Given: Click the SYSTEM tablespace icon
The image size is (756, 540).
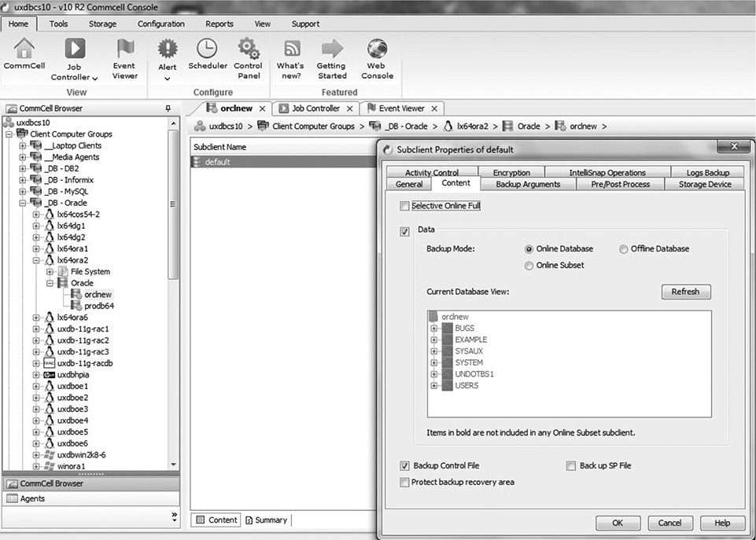Looking at the screenshot, I should click(448, 362).
